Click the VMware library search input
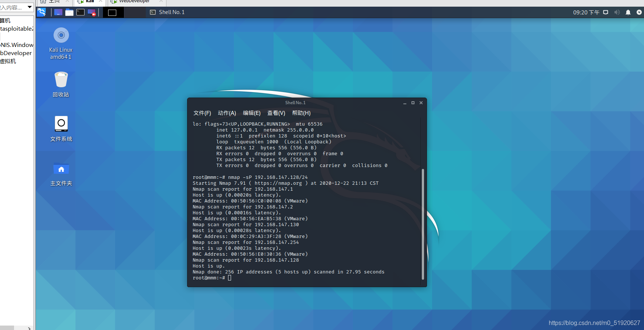This screenshot has height=330, width=644. tap(13, 7)
